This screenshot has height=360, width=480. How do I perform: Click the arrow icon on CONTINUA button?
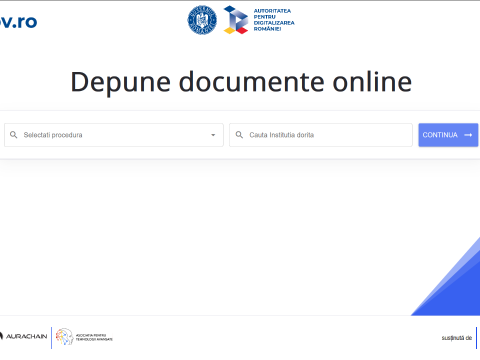pyautogui.click(x=468, y=135)
